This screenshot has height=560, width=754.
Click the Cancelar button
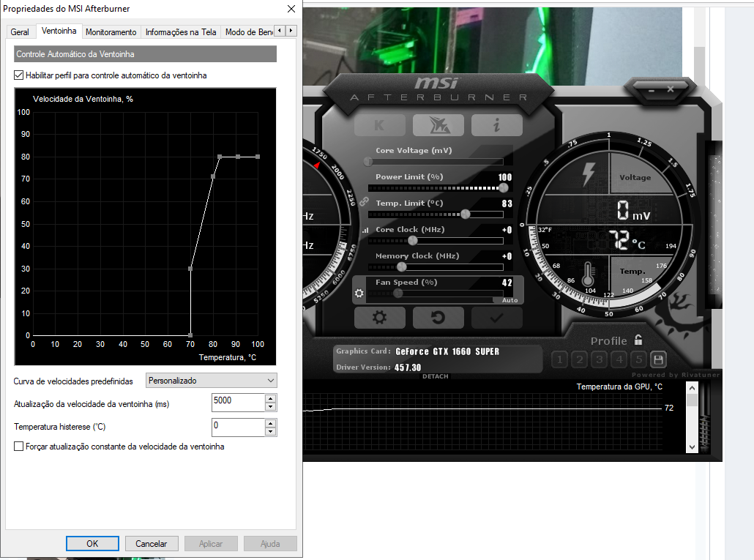point(152,544)
